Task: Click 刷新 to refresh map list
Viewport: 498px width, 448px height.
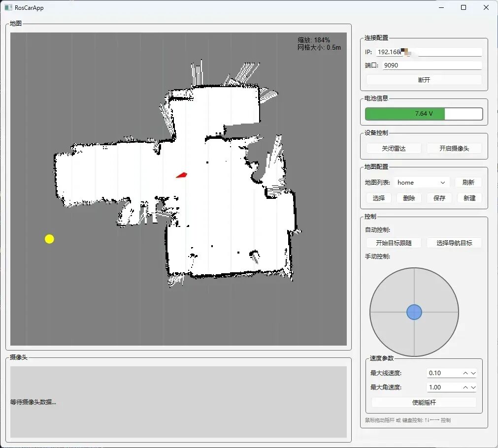Action: [x=468, y=182]
